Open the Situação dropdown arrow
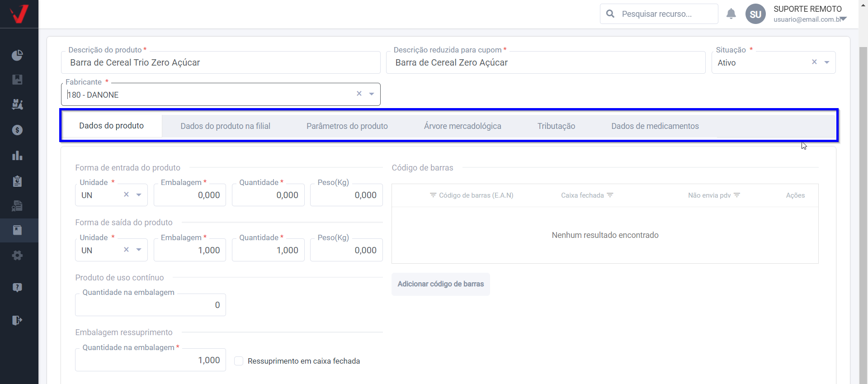 point(827,62)
